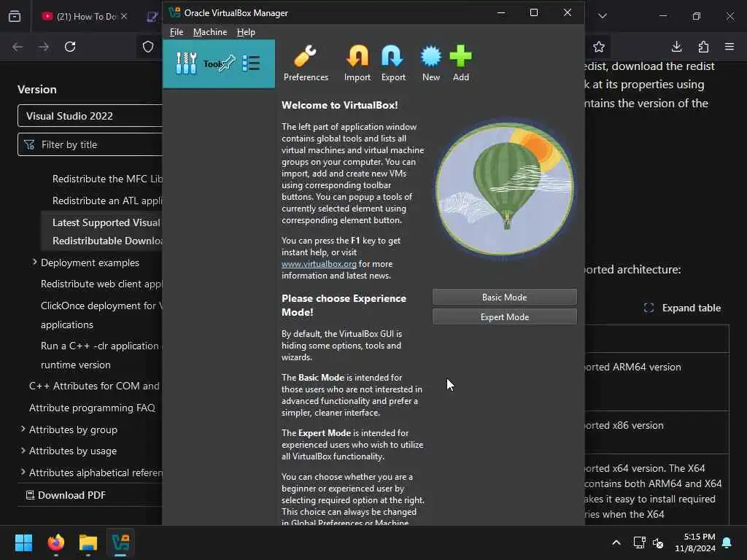This screenshot has width=747, height=560.
Task: Open the Visual Studio 2022 version dropdown
Action: (90, 116)
